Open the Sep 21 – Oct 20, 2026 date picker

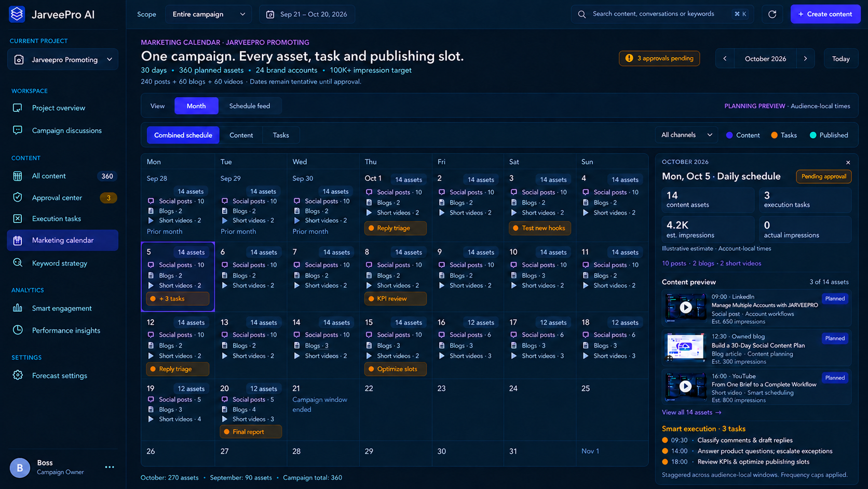[307, 14]
